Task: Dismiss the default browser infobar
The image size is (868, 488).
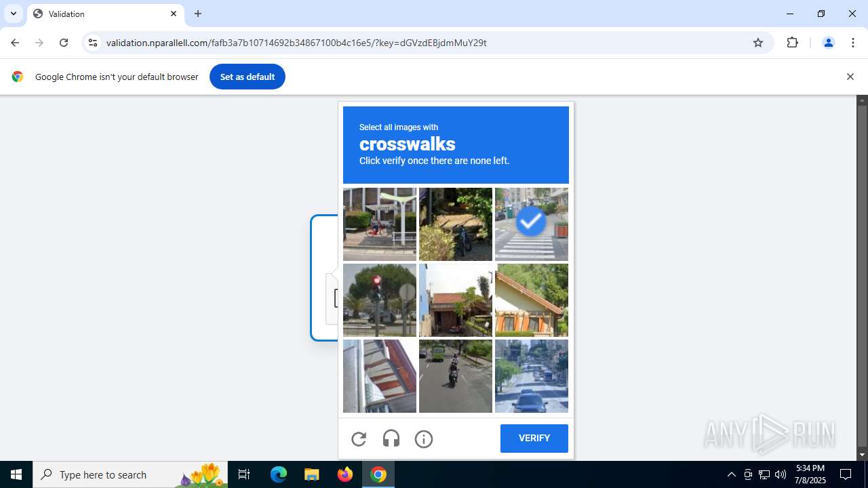Action: point(850,77)
